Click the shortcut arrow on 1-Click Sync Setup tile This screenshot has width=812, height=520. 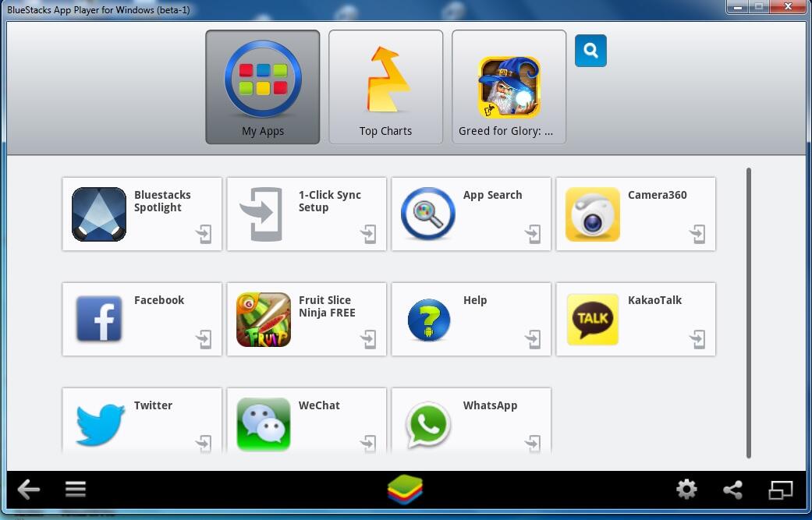pyautogui.click(x=369, y=234)
